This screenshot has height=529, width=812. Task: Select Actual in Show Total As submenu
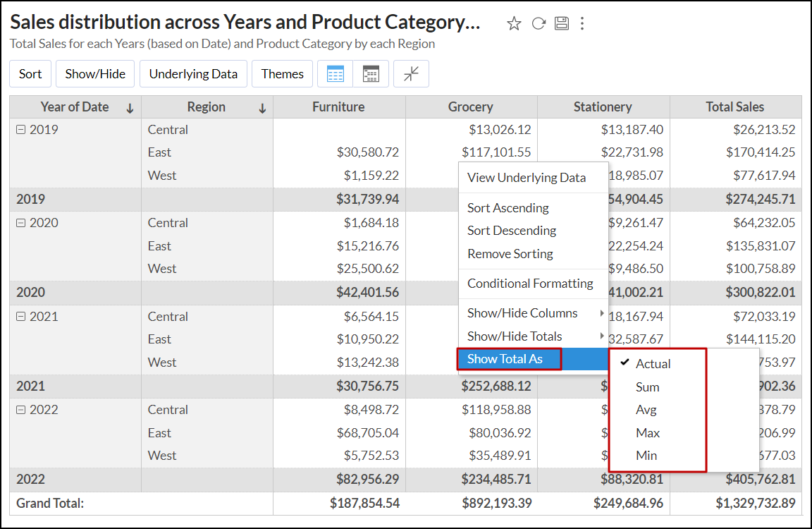653,364
